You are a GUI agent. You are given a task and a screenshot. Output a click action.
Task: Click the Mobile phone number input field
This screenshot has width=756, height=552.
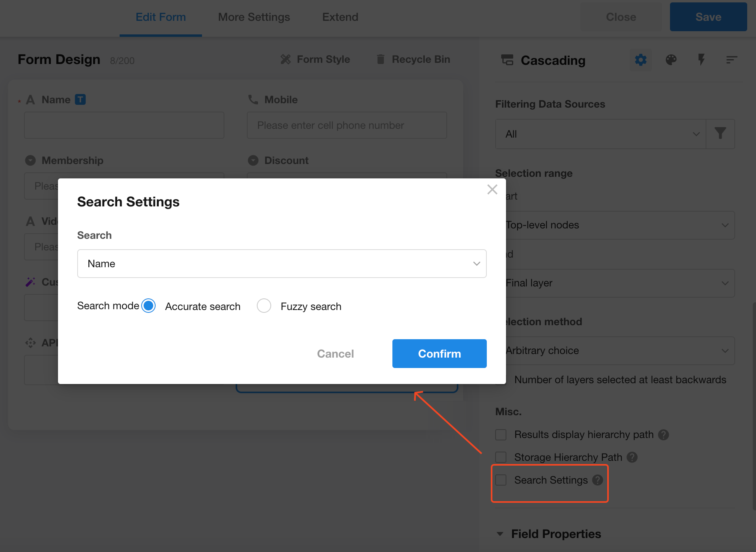(347, 125)
